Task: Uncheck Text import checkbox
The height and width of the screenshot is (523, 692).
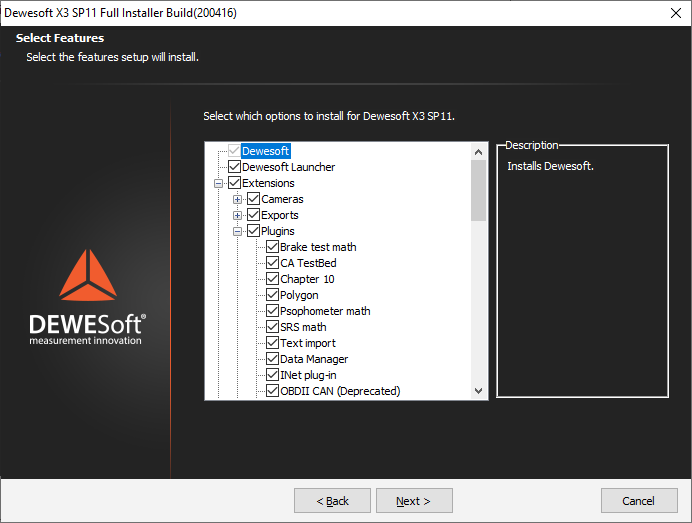Action: [273, 343]
